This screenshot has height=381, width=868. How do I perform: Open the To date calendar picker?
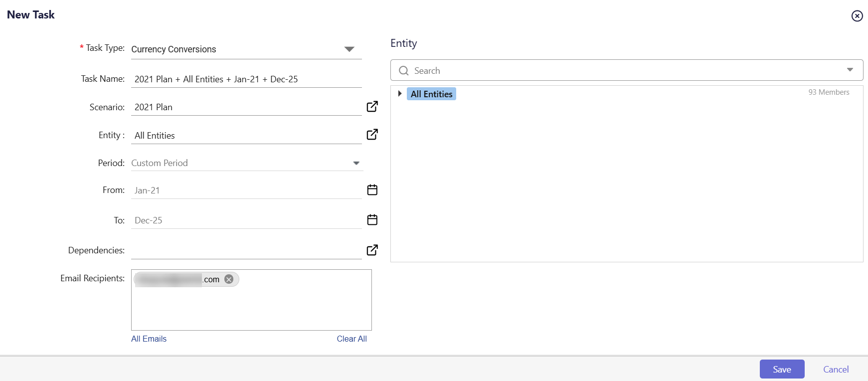coord(372,220)
